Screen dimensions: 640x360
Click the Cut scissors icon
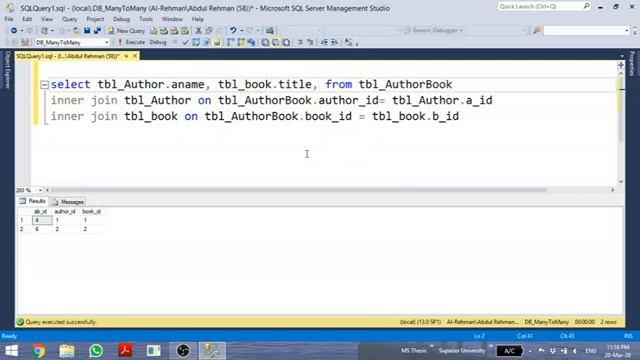click(198, 31)
